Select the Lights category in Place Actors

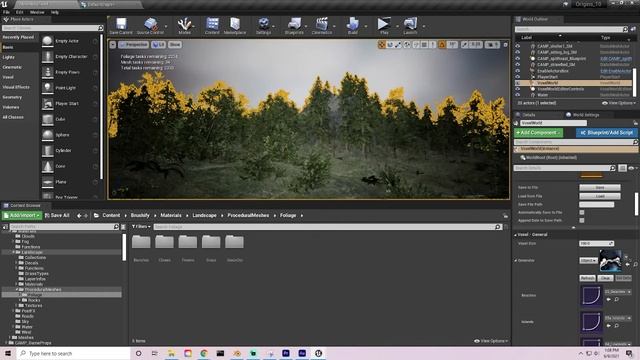click(9, 57)
